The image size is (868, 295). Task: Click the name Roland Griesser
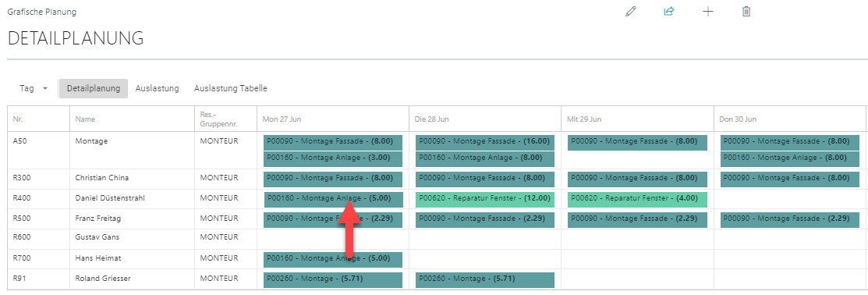103,279
